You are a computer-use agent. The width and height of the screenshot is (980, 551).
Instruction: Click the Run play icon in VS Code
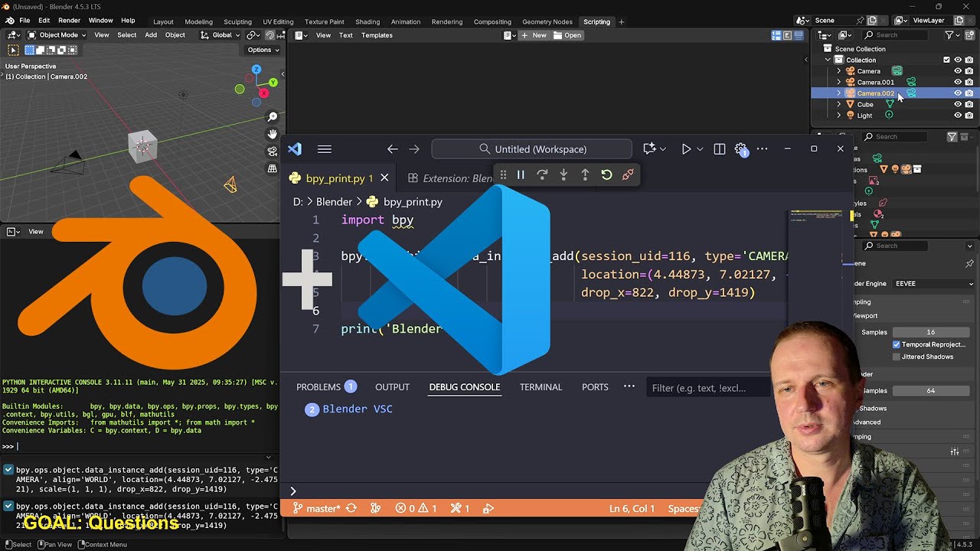click(x=686, y=149)
